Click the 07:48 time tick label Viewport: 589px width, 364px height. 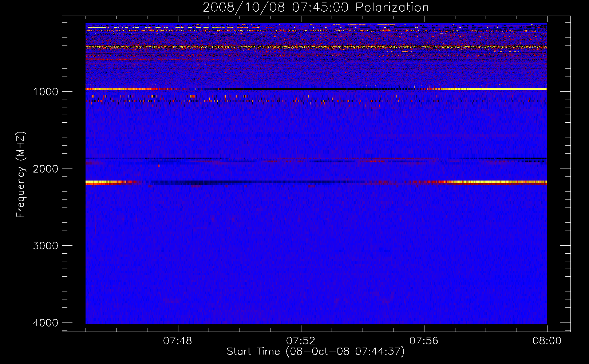[178, 341]
